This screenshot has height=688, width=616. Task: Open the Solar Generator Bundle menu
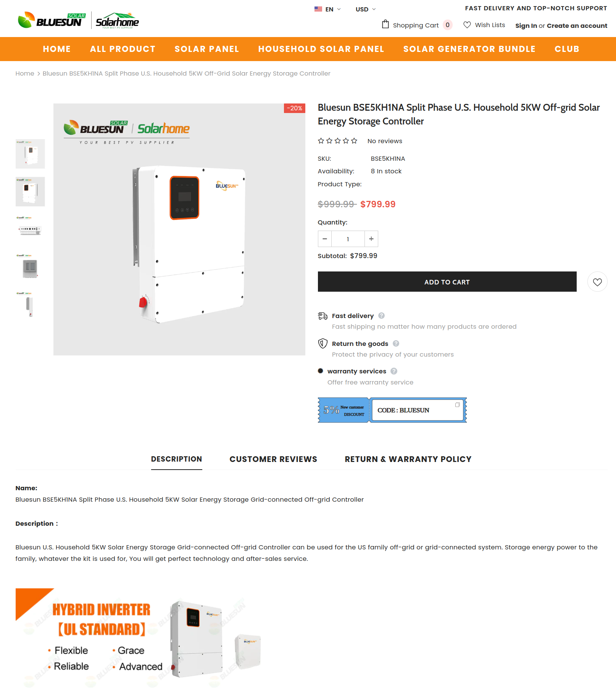[469, 49]
